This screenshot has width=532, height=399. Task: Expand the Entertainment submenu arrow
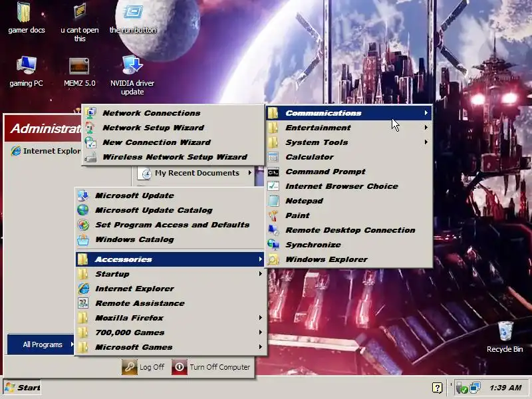click(426, 127)
